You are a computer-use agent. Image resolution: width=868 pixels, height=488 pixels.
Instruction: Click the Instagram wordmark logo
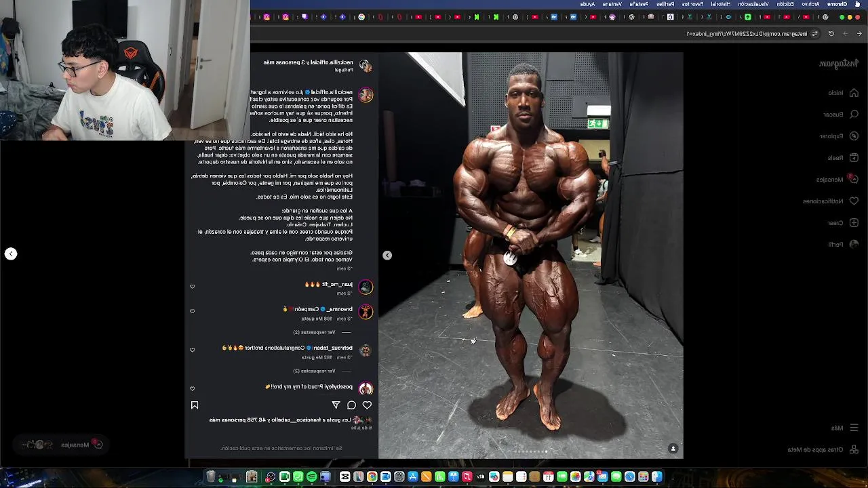pyautogui.click(x=838, y=64)
